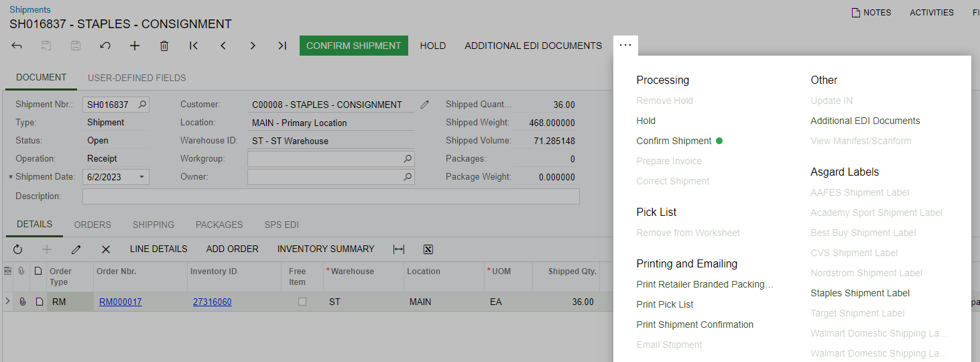Click the Inventory Summary button
Viewport: 980px width, 362px height.
pyautogui.click(x=326, y=249)
